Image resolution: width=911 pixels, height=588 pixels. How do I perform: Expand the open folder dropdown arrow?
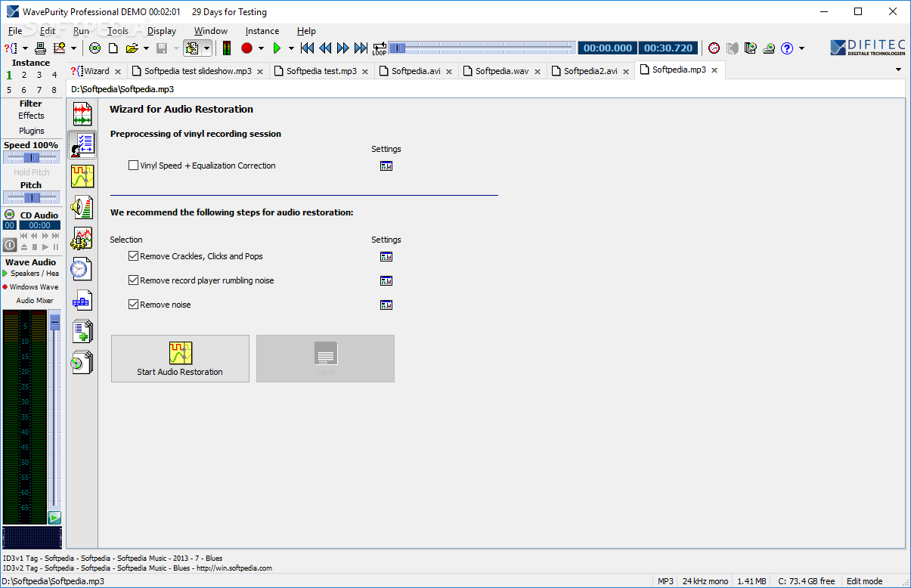[x=146, y=48]
